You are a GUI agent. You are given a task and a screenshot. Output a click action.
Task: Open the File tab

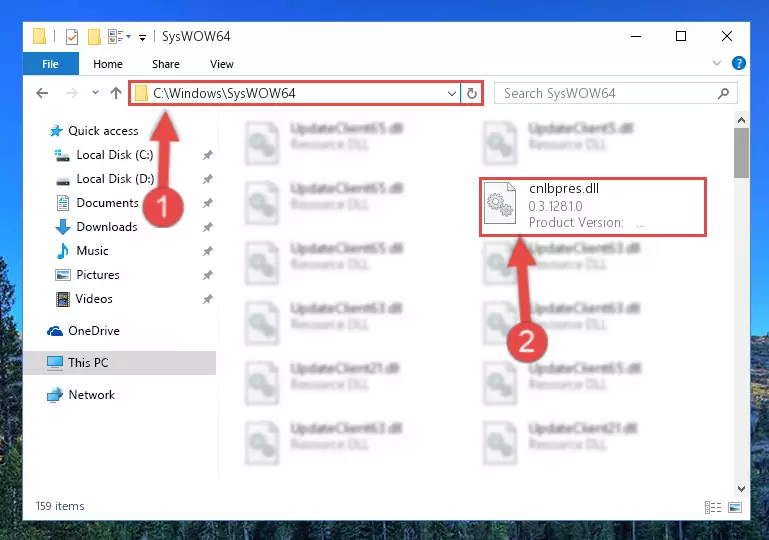pyautogui.click(x=51, y=64)
